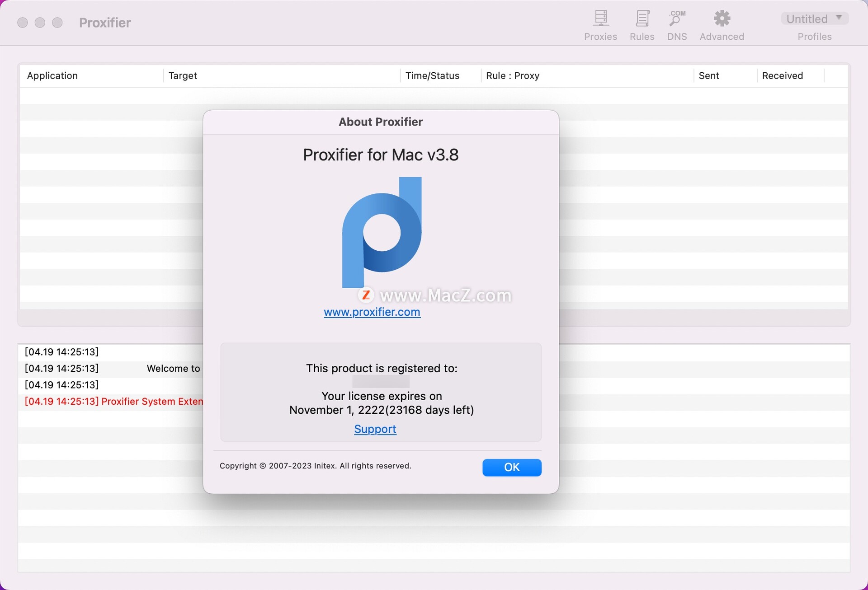This screenshot has height=590, width=868.
Task: Click the 'Proxifier for Mac v3.8' title text
Action: 381,155
